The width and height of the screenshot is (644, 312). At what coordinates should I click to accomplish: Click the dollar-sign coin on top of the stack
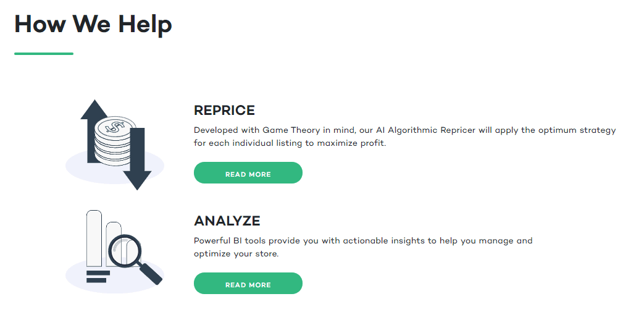tap(115, 125)
